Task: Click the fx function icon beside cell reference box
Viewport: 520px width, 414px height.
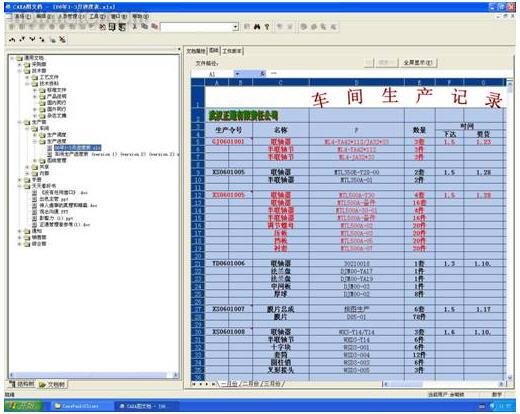Action: pyautogui.click(x=262, y=73)
